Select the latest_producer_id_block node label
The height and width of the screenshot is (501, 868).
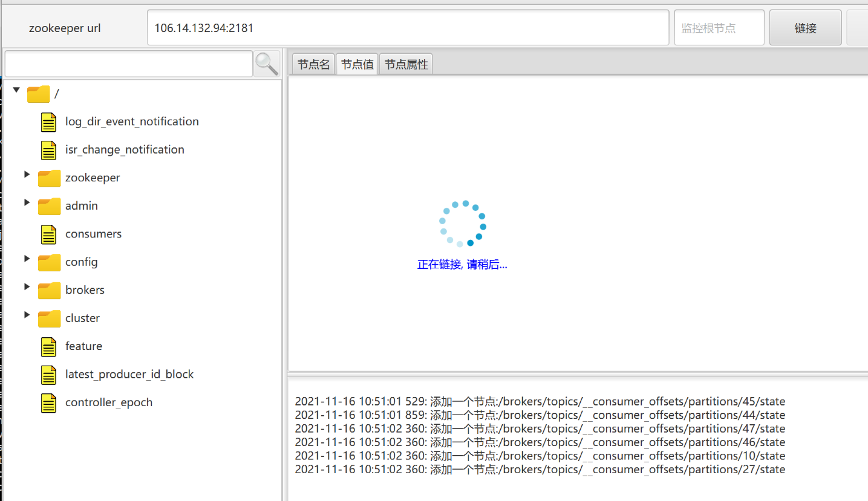pyautogui.click(x=129, y=375)
